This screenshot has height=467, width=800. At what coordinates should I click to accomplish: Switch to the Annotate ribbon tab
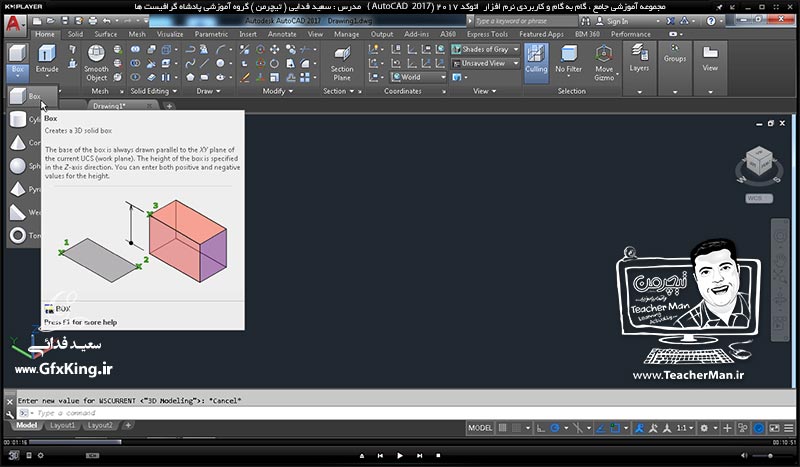(x=282, y=34)
